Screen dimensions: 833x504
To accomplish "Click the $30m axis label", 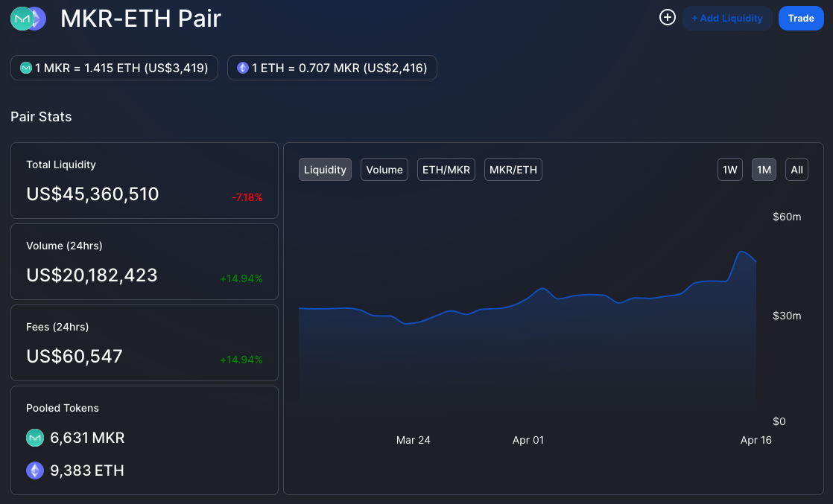I will click(787, 316).
